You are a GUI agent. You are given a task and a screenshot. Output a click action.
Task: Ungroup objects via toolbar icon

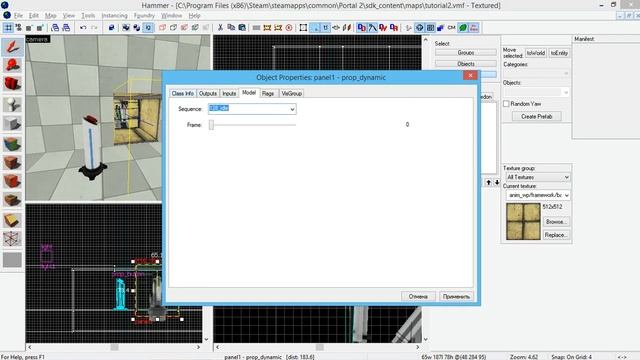[137, 28]
